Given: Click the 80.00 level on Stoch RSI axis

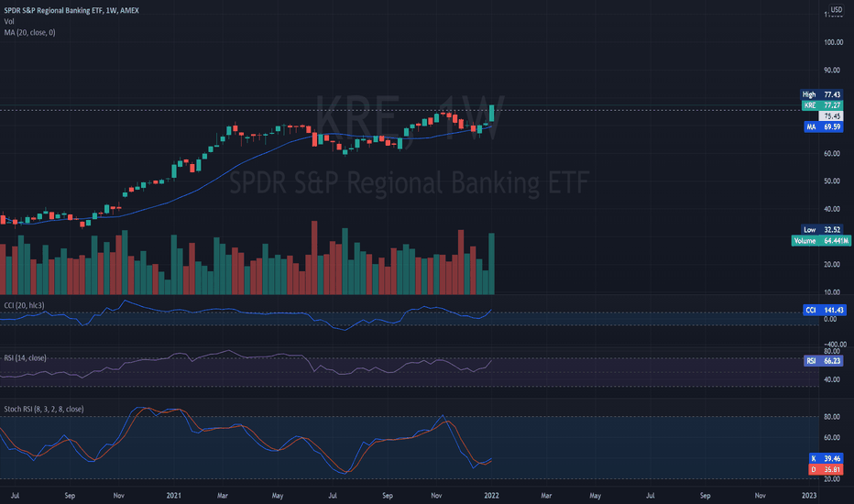Looking at the screenshot, I should click(832, 417).
